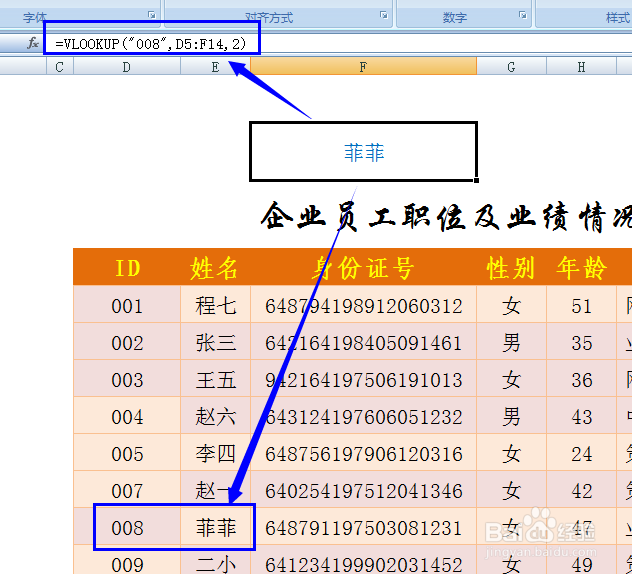Click the title 企业员工职位及业绩情况
This screenshot has width=632, height=574.
coord(446,217)
